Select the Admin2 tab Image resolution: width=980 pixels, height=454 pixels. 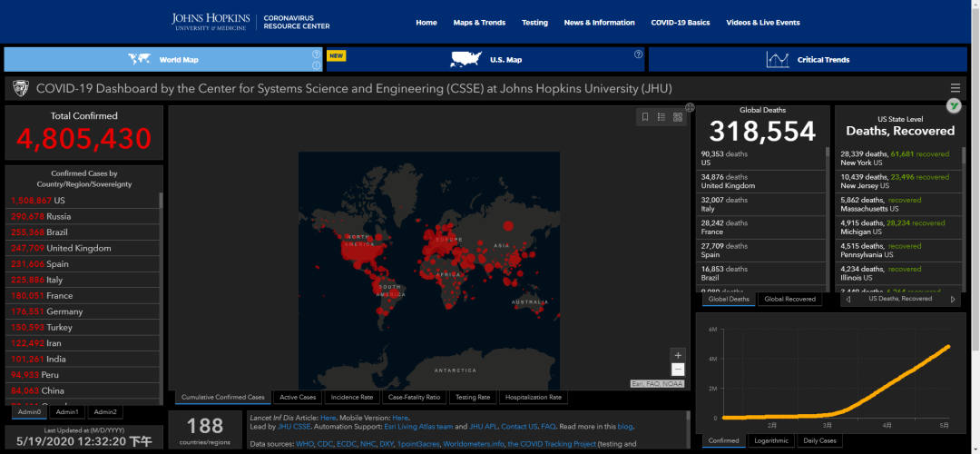pos(105,412)
